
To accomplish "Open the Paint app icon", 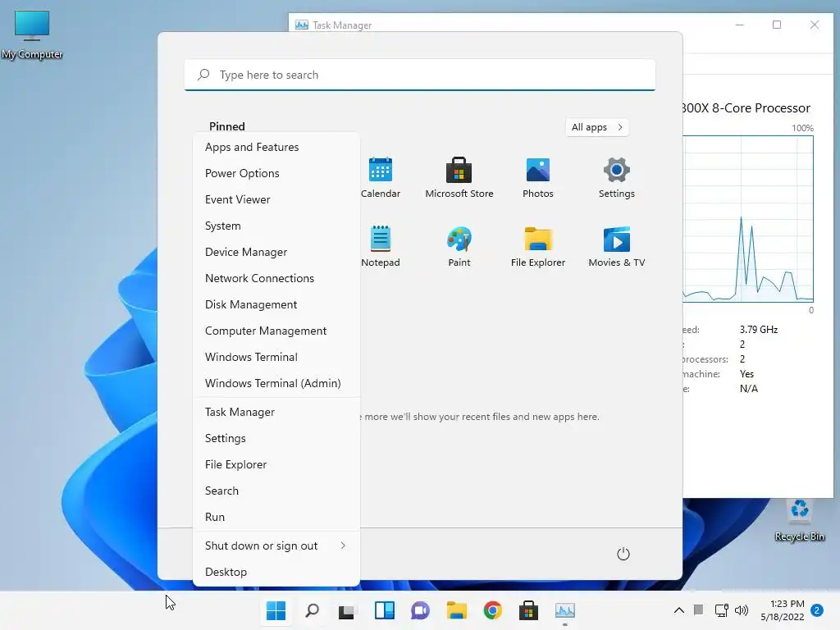I will (459, 246).
